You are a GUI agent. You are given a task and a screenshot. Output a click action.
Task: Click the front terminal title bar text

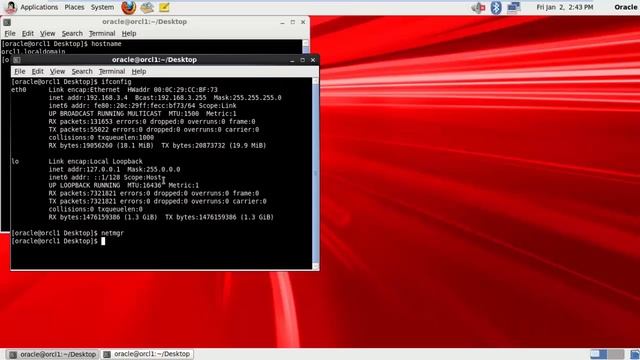click(154, 60)
